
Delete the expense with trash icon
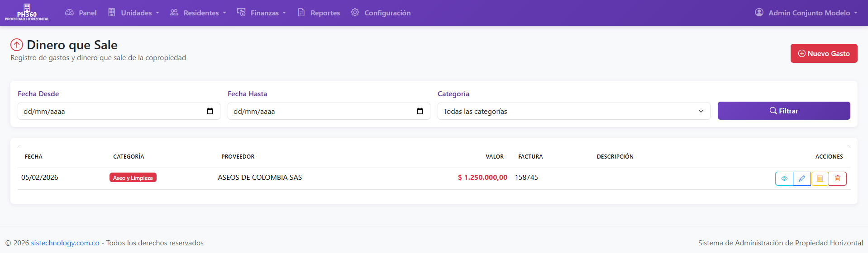point(838,178)
